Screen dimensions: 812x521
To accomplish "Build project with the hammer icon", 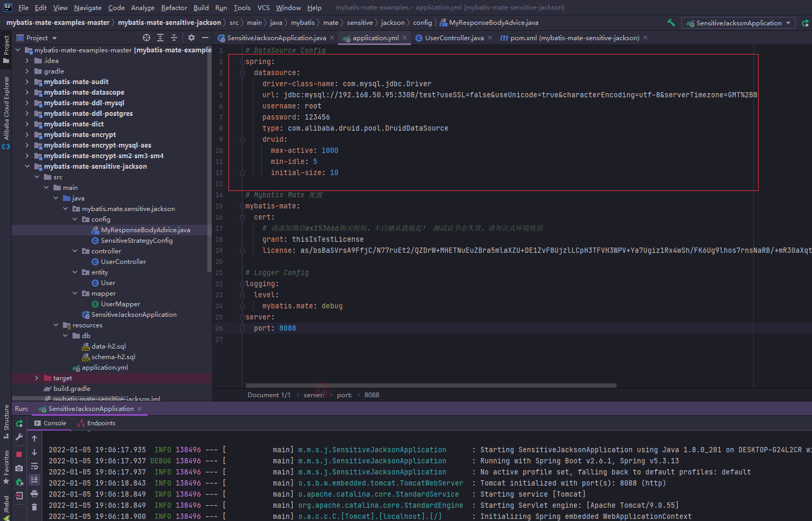I will (x=671, y=23).
